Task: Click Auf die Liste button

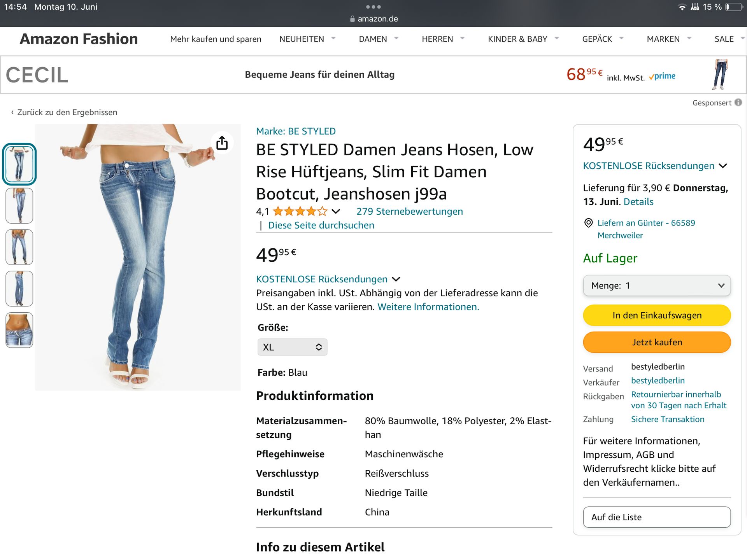Action: click(x=656, y=517)
